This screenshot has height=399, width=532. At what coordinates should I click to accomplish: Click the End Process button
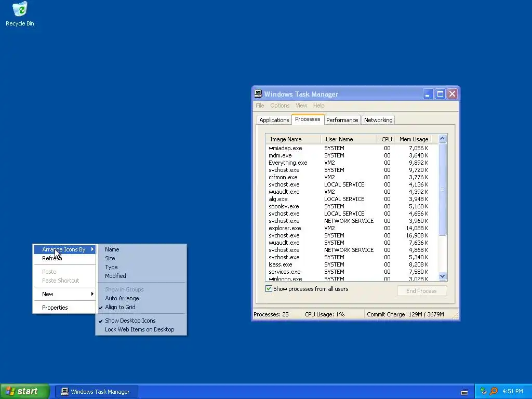click(x=422, y=291)
